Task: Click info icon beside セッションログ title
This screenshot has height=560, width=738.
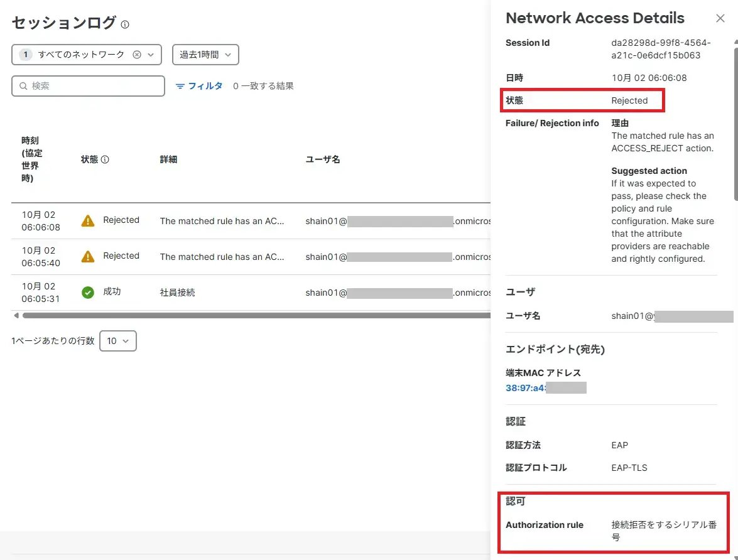Action: tap(125, 24)
